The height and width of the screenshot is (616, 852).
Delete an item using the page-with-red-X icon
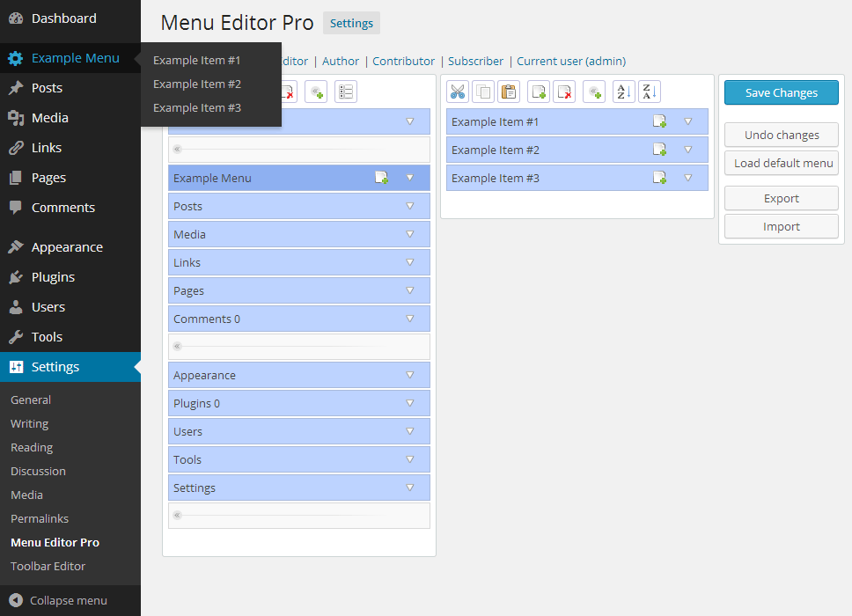click(564, 92)
